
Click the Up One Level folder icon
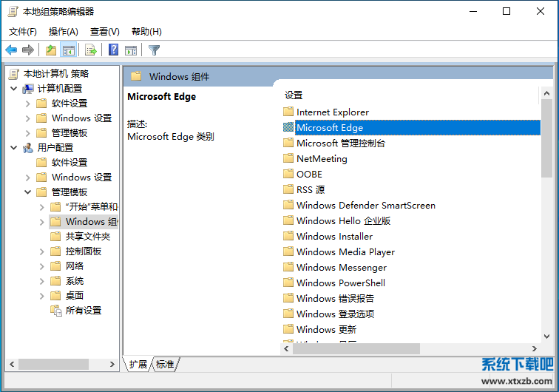click(50, 50)
